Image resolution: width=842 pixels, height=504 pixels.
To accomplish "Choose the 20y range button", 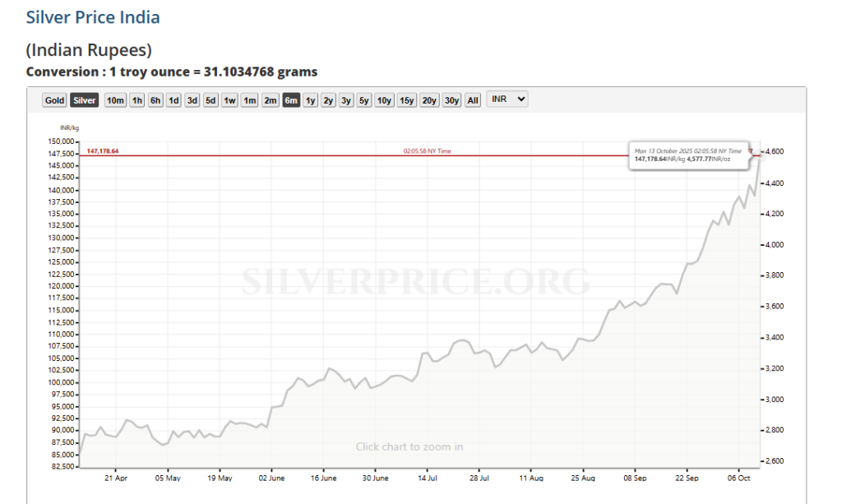I will coord(429,100).
